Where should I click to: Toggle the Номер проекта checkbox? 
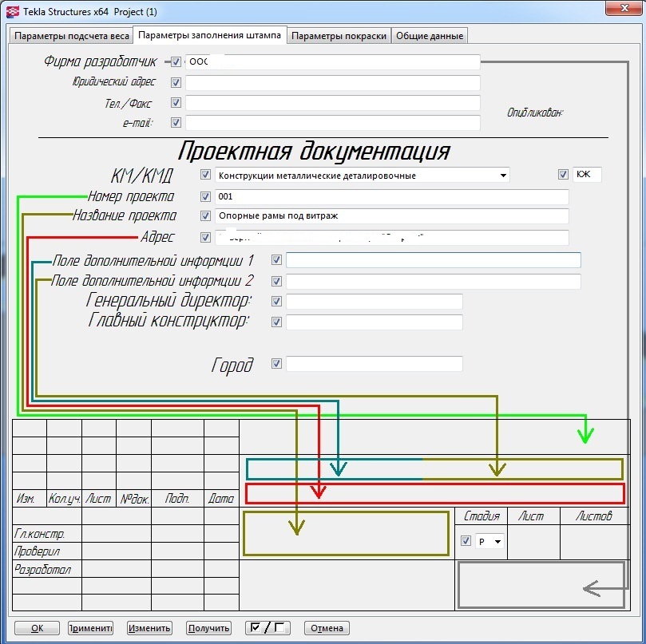pyautogui.click(x=205, y=196)
